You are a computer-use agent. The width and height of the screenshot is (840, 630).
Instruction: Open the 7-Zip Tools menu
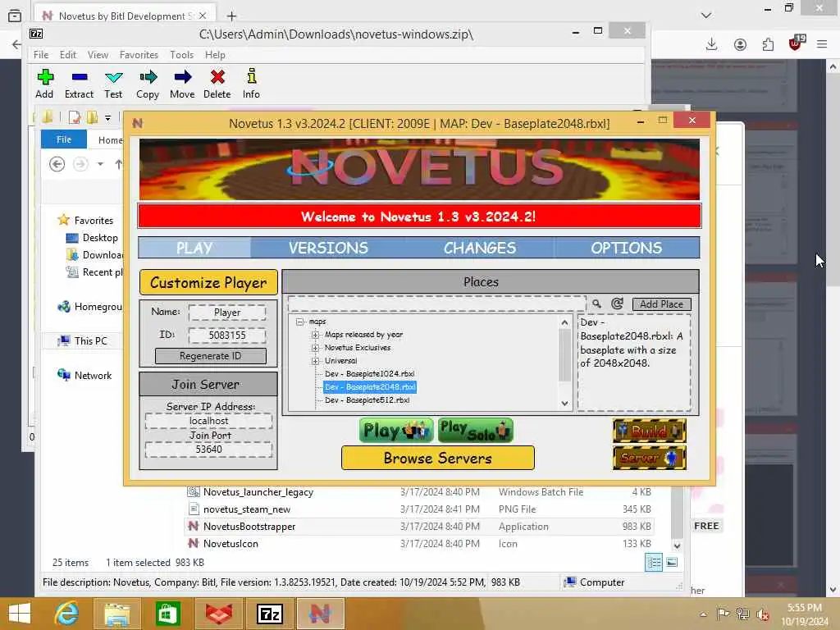pyautogui.click(x=181, y=55)
